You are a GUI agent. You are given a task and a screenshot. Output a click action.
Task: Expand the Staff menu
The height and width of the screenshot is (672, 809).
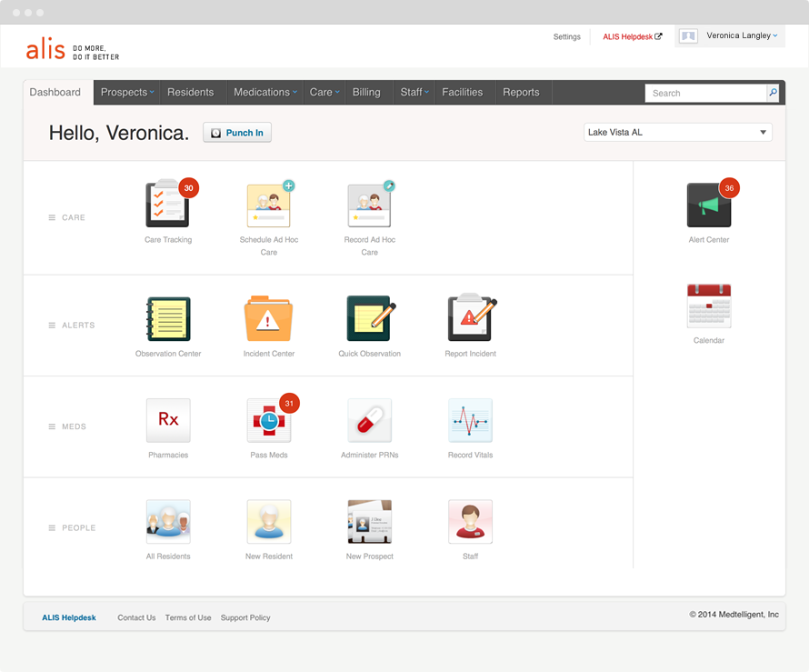(x=414, y=93)
